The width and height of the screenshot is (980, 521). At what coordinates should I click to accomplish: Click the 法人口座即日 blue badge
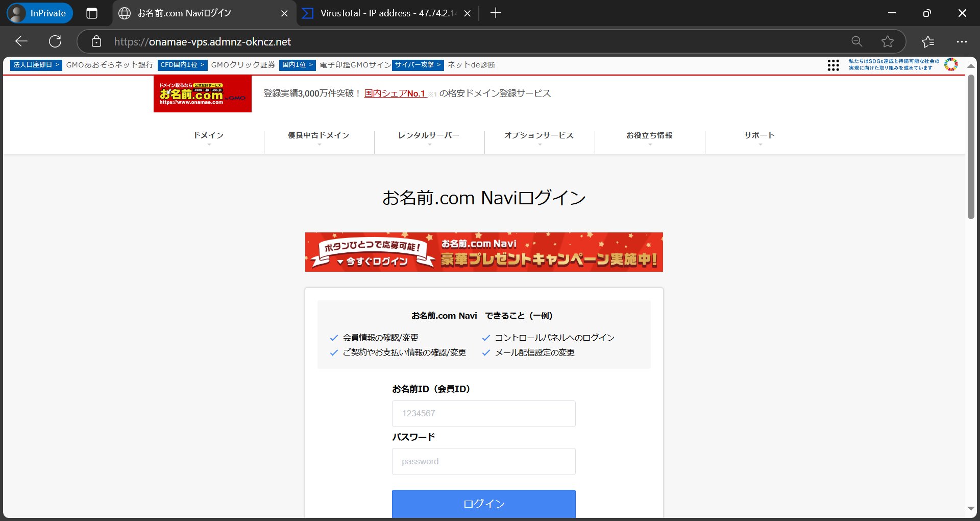click(x=36, y=65)
